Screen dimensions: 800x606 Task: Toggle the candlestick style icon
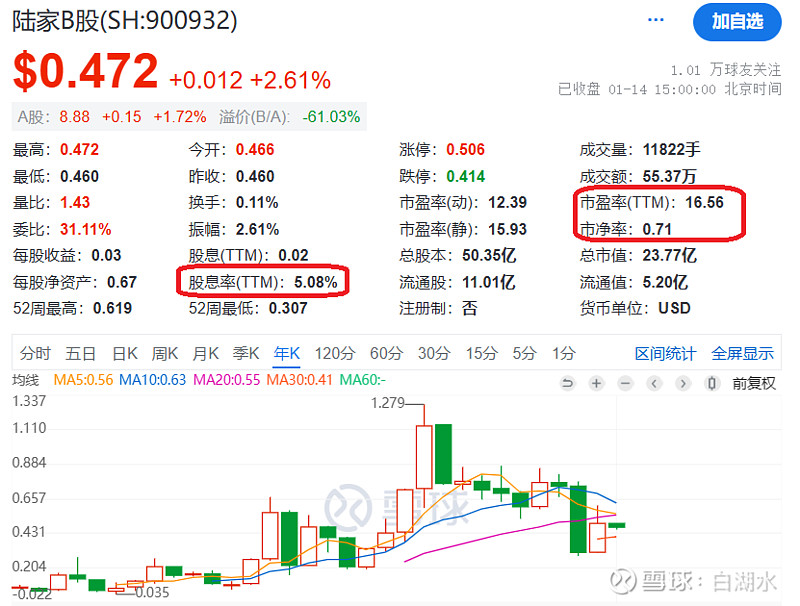(712, 383)
